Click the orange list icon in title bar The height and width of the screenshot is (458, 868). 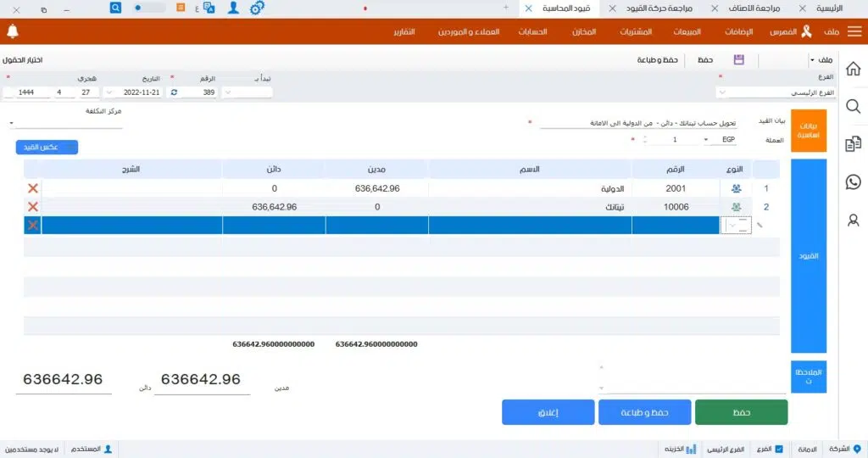(x=181, y=8)
